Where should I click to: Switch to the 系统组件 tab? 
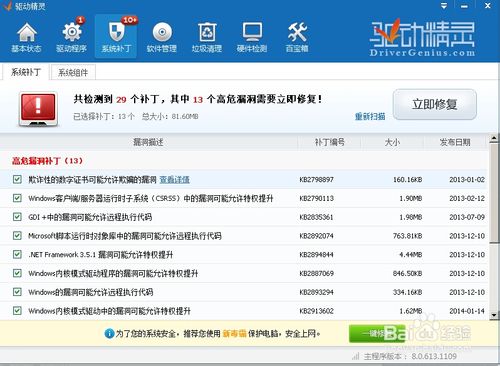[x=73, y=72]
